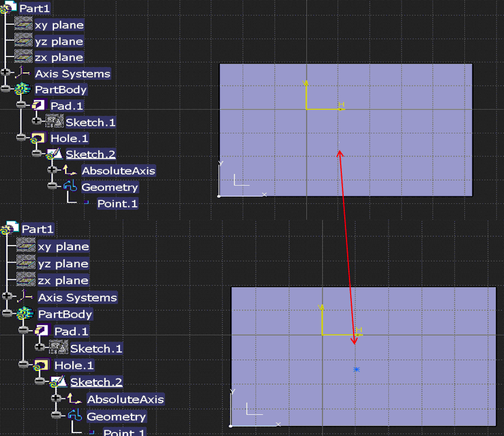
Task: Click the blue star point in the lower sketch
Action: (356, 370)
